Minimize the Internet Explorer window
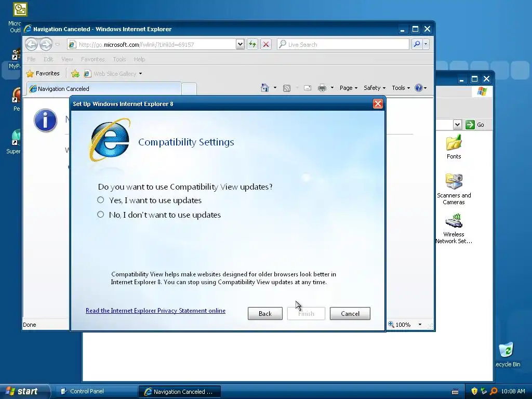 click(403, 29)
